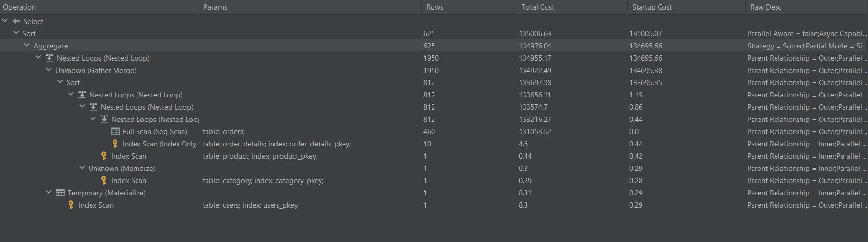Click the Select arrow icon in the root row
Viewport: 868px width, 242px height.
coord(16,22)
